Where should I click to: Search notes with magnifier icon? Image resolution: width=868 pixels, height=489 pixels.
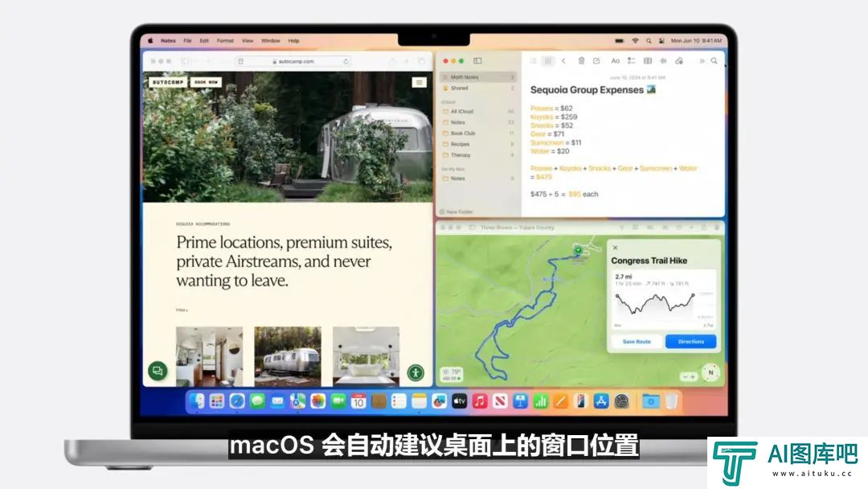click(x=714, y=61)
